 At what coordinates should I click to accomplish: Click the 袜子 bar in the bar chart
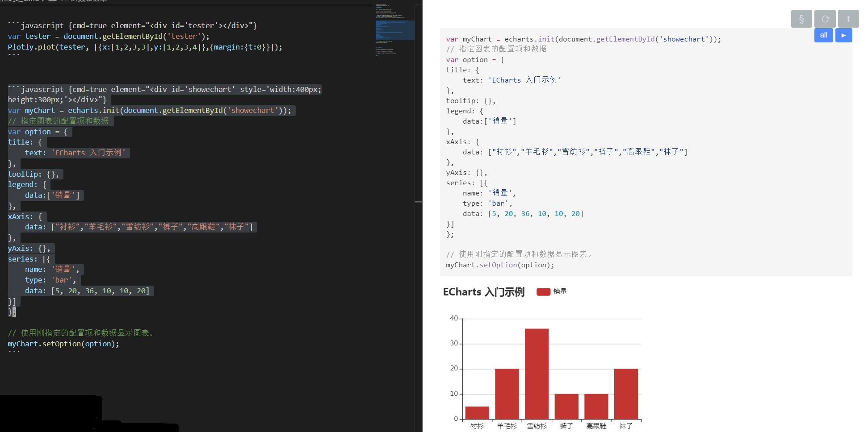[626, 393]
